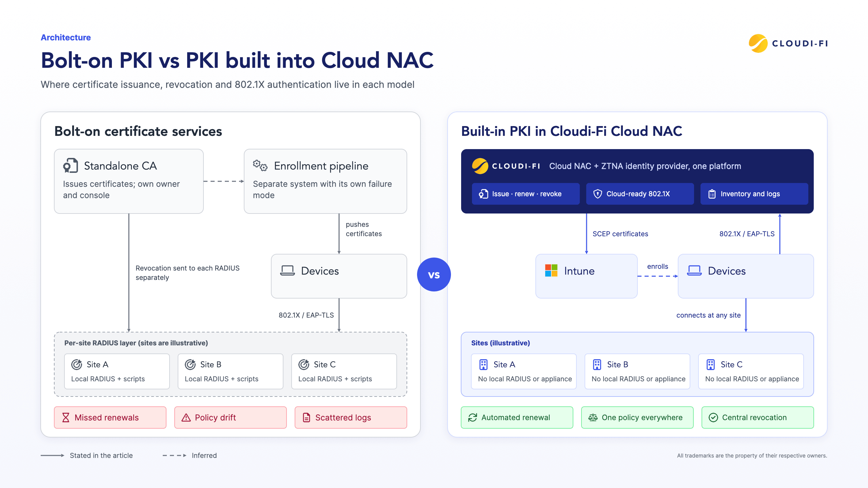Click the Intune label text
Viewport: 868px width, 488px height.
(579, 271)
